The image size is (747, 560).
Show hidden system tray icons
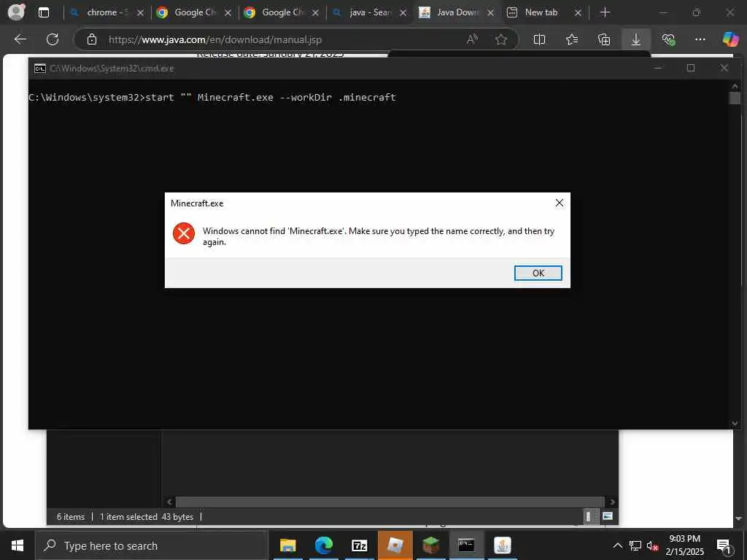[x=617, y=545]
